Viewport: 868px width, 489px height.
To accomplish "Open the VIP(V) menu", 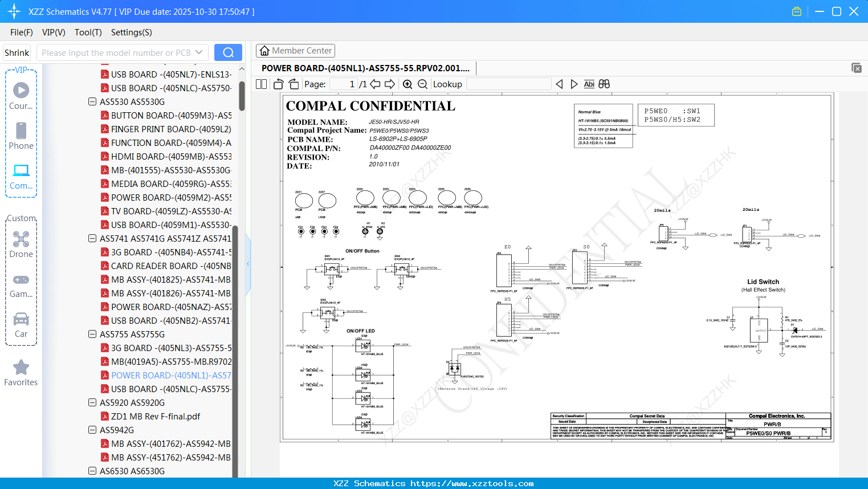I will click(x=54, y=32).
